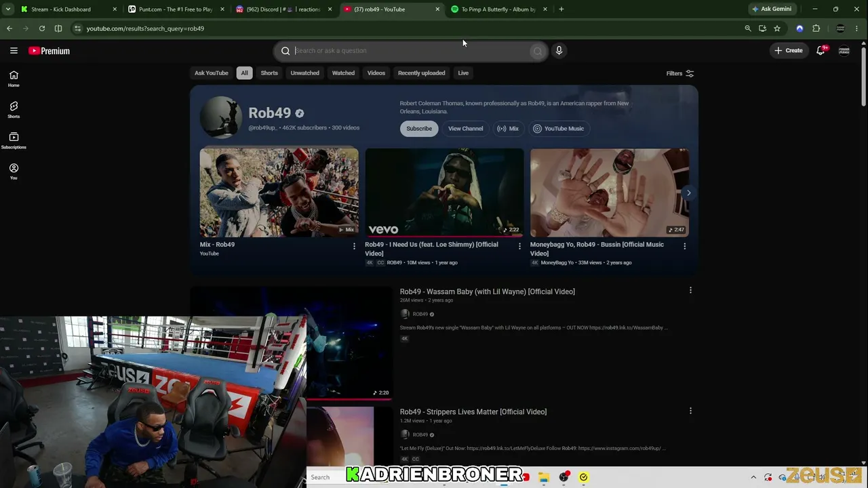The image size is (868, 488).
Task: Open more options for Strippers Lives Matter
Action: point(690,411)
